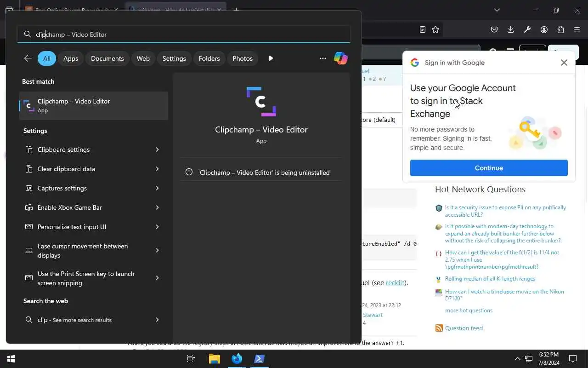Expand the 'clip' web search results chevron
Viewport: 588px width, 368px height.
tap(157, 320)
